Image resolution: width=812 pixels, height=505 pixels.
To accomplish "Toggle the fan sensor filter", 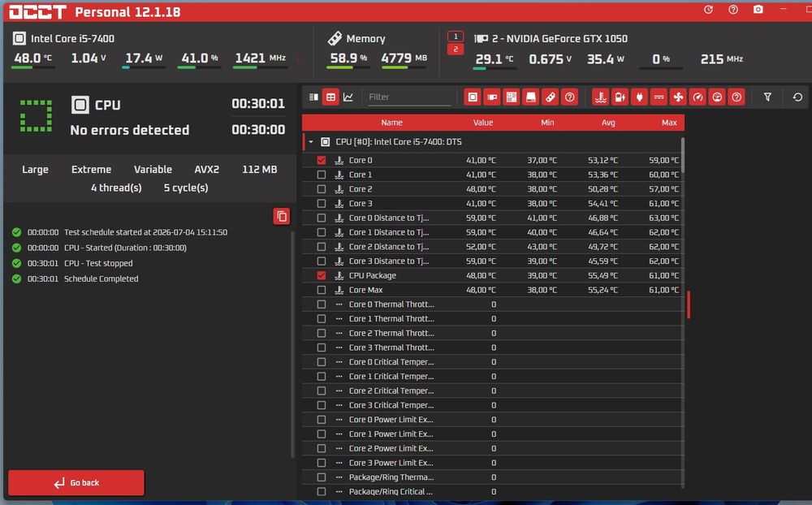I will 678,97.
